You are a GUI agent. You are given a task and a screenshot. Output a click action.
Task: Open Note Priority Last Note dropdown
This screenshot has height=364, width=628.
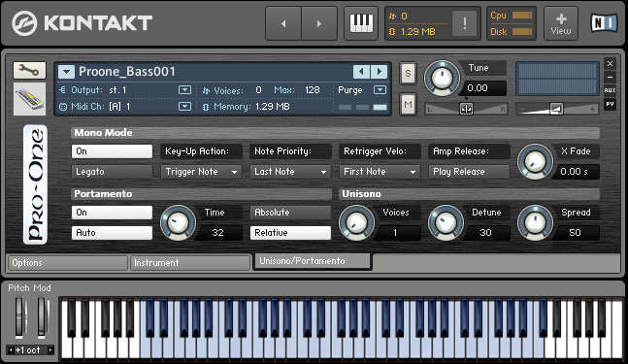tap(290, 172)
